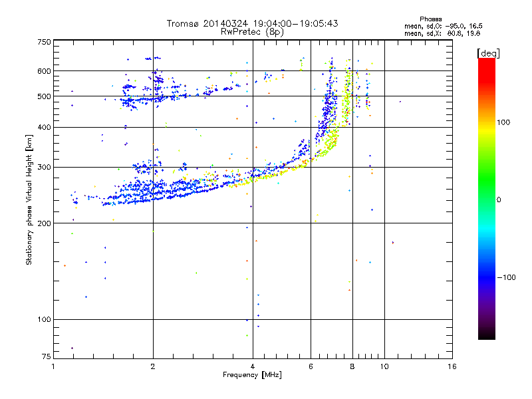
Task: Click the y-axis title 'Stationary phase Virtual Height [km]'
Action: tap(29, 199)
